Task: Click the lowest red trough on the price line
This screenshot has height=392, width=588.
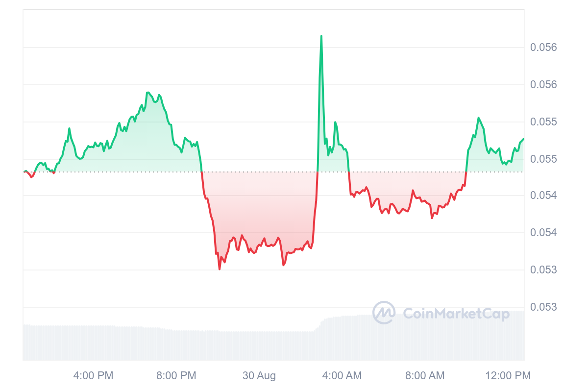Action: click(220, 269)
